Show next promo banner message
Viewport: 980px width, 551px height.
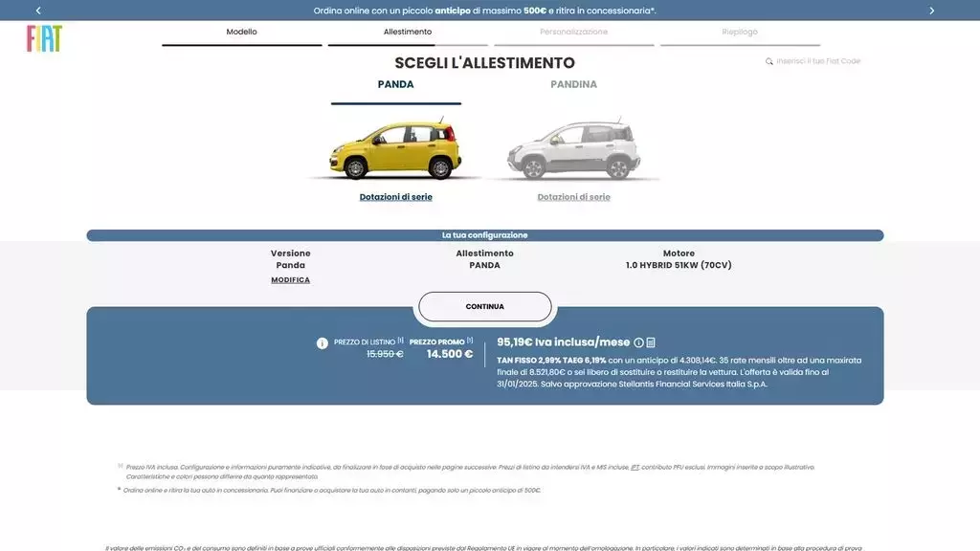click(931, 11)
